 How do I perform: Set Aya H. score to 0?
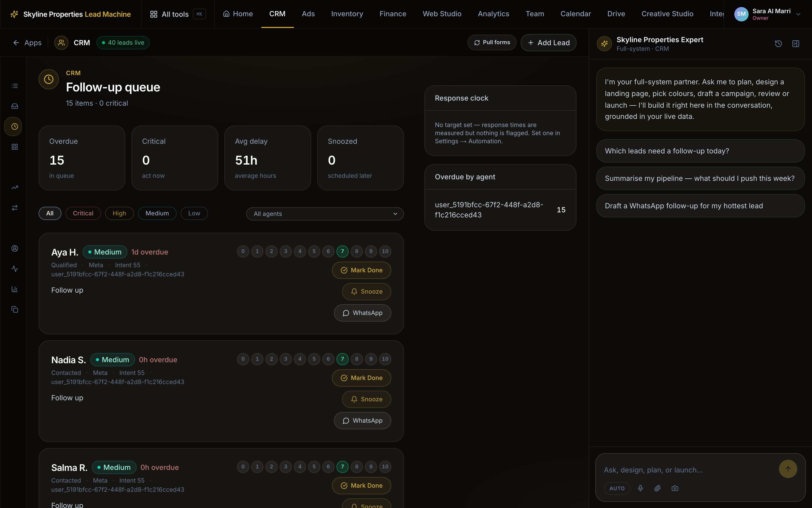(243, 251)
